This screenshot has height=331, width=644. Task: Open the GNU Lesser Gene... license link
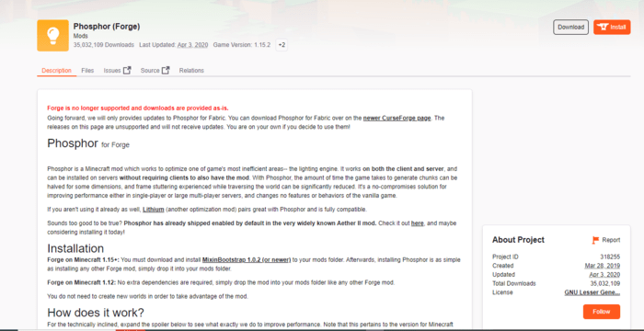(592, 292)
